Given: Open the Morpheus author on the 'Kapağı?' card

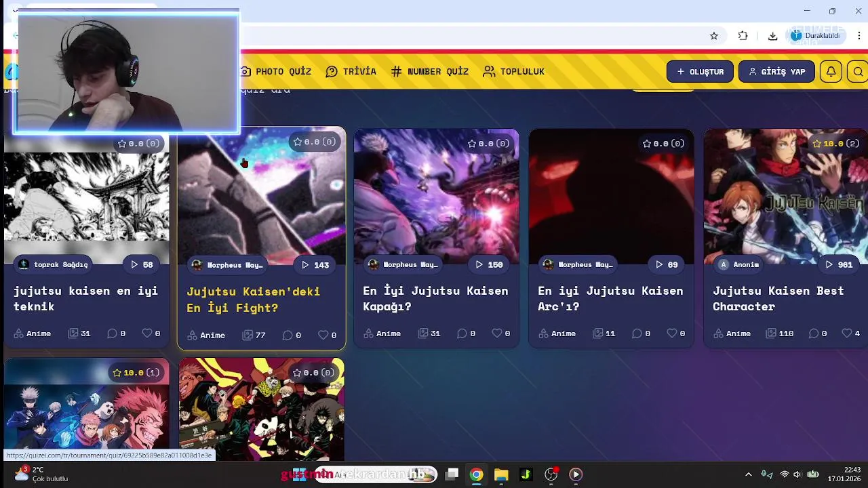Looking at the screenshot, I should click(403, 264).
